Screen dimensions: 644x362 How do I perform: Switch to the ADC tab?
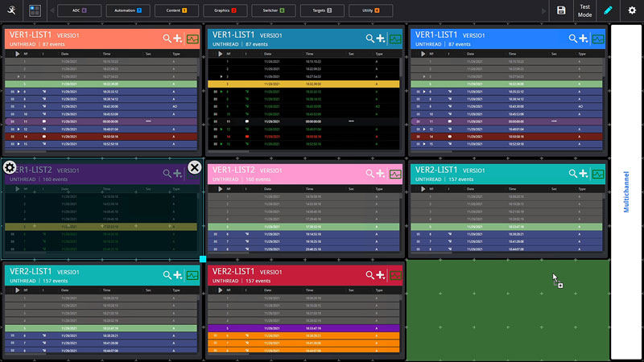(79, 10)
